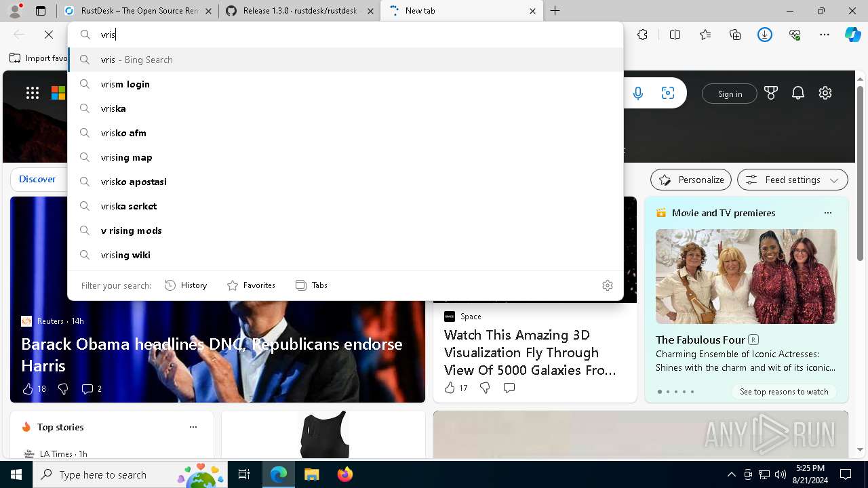Open the notification center icon
This screenshot has height=488, width=868.
click(846, 474)
